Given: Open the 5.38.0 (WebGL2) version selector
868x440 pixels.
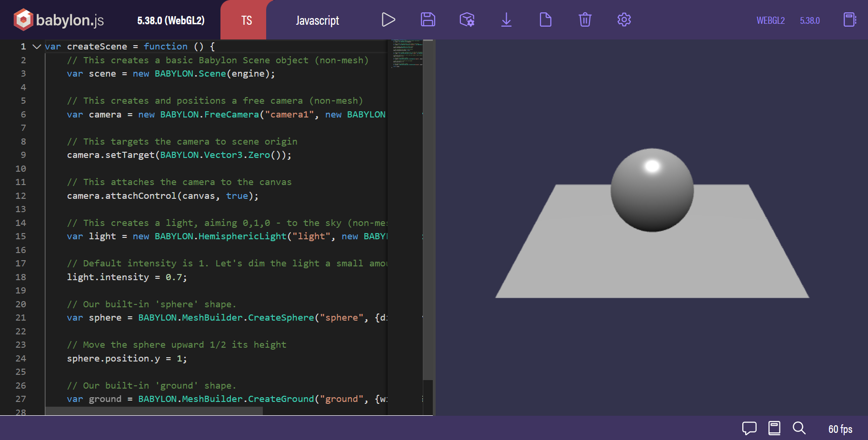Looking at the screenshot, I should (x=170, y=20).
